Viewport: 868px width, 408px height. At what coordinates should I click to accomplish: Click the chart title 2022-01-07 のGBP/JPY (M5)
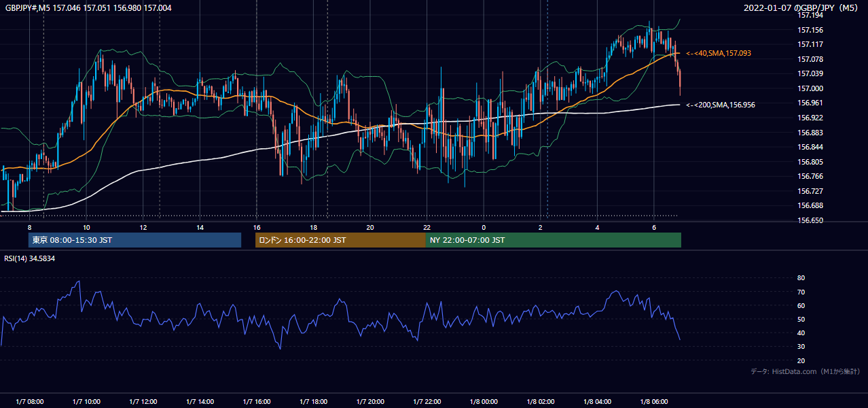point(801,8)
